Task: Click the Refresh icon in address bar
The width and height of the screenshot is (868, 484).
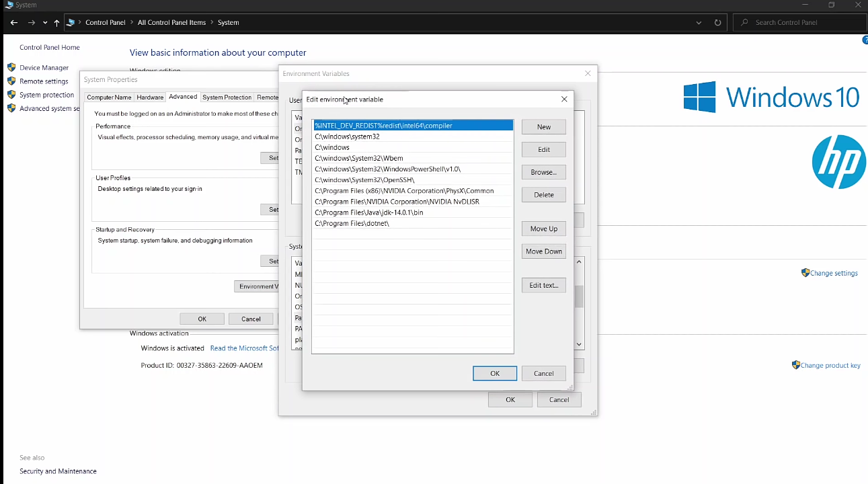Action: coord(717,23)
